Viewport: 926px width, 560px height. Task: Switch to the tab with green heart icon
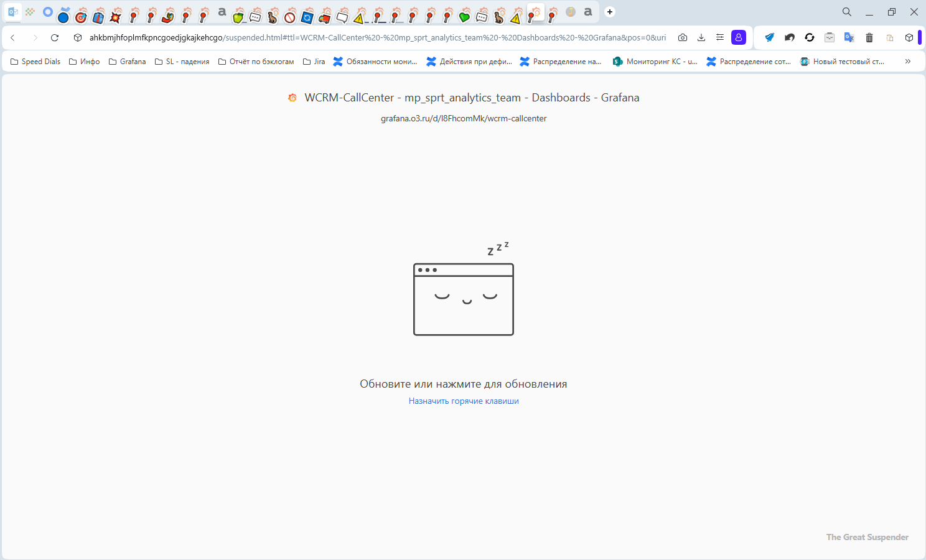464,16
